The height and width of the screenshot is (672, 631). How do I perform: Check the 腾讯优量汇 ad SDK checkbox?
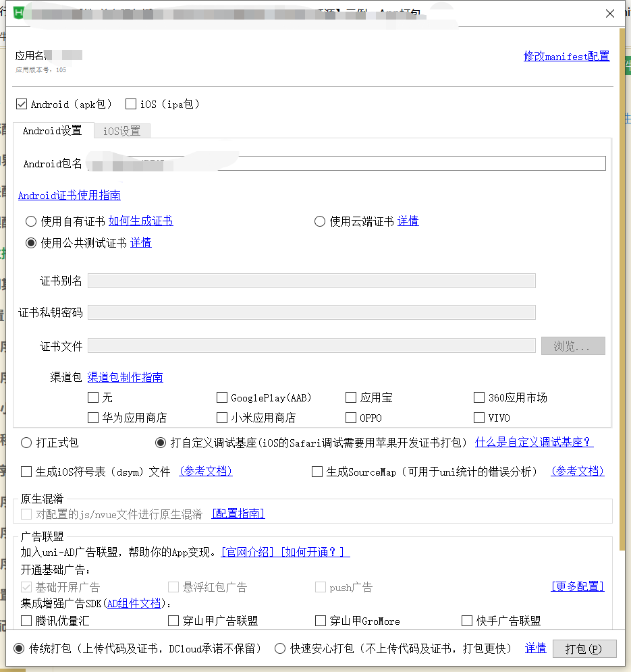point(26,621)
